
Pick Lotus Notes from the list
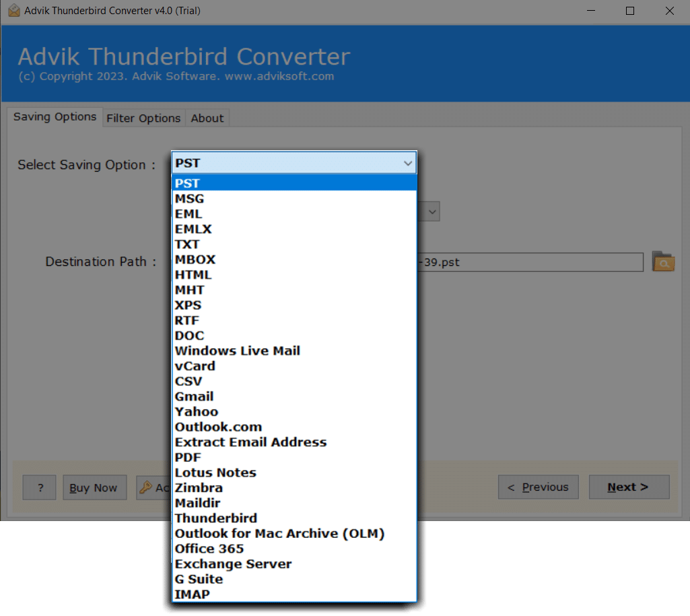tap(294, 473)
